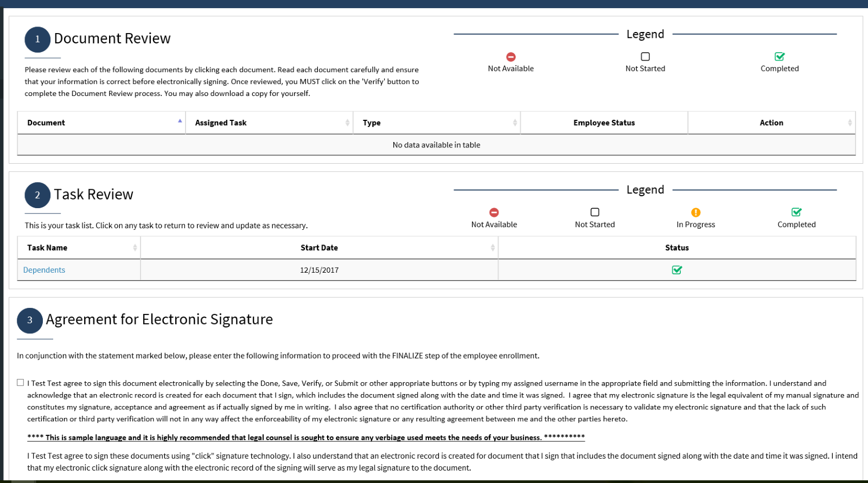Screen dimensions: 868x483
Task: Click the In Progress warning icon in legend
Action: (x=695, y=212)
